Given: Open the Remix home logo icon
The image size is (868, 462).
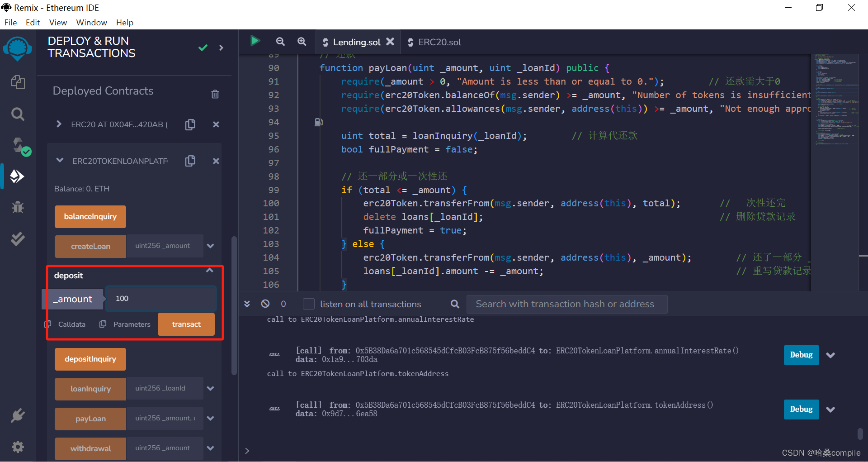Looking at the screenshot, I should (17, 48).
